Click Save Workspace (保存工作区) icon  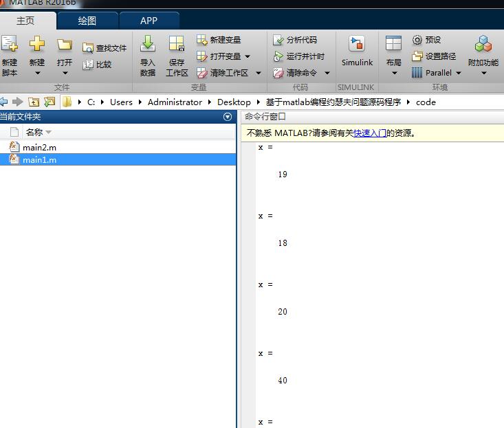coord(177,44)
